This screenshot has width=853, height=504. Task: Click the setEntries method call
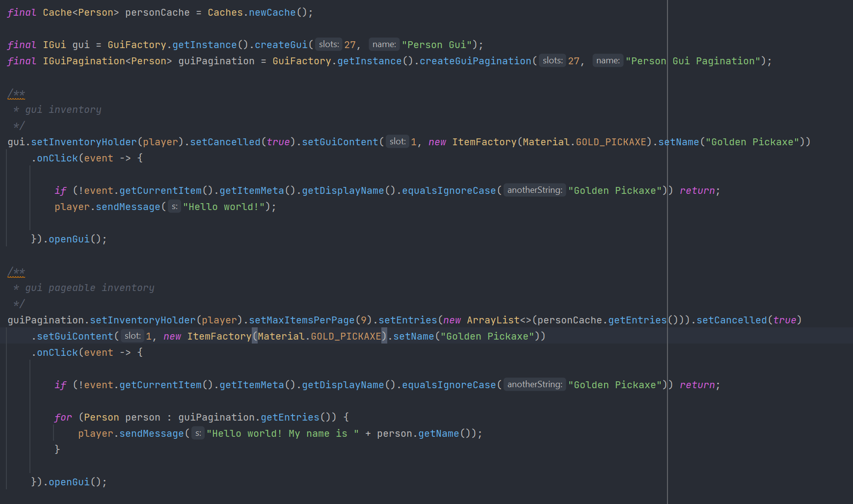(408, 320)
